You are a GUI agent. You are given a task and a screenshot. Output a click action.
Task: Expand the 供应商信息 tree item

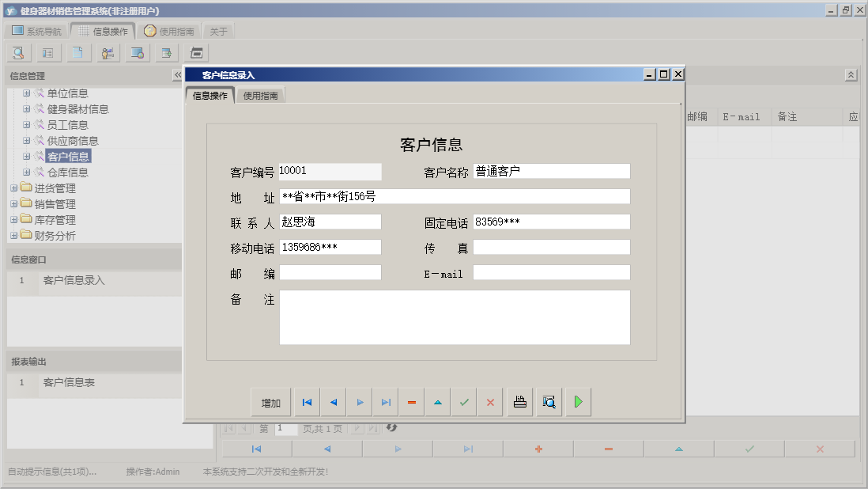point(26,140)
